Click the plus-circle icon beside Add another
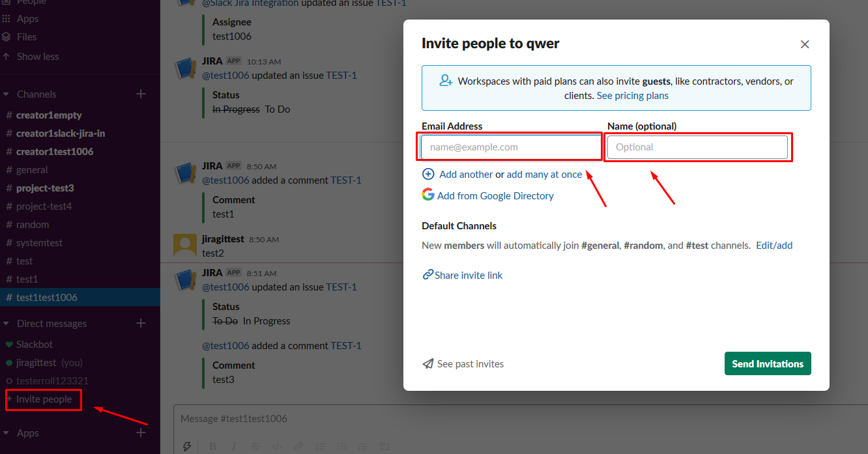Image resolution: width=868 pixels, height=454 pixels. [x=428, y=175]
